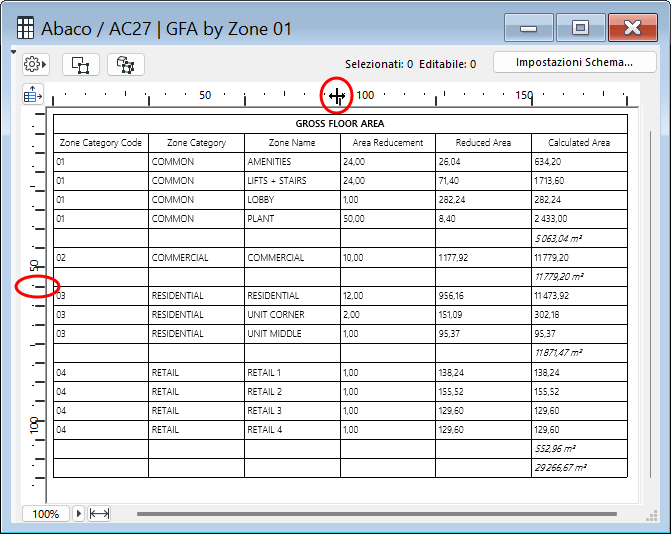Screen dimensions: 671x534
Task: Click the 11 871,47 m² subtotal cell
Action: pos(579,353)
